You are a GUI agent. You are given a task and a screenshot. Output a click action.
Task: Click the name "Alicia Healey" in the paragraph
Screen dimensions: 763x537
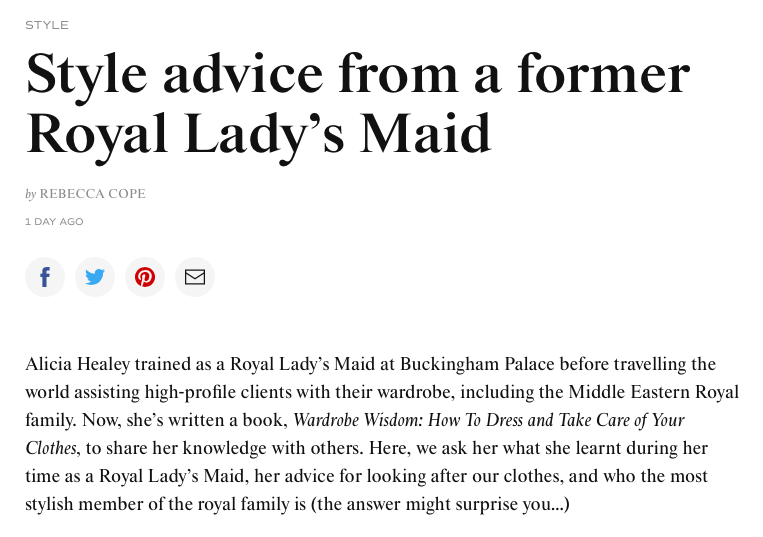[x=77, y=364]
